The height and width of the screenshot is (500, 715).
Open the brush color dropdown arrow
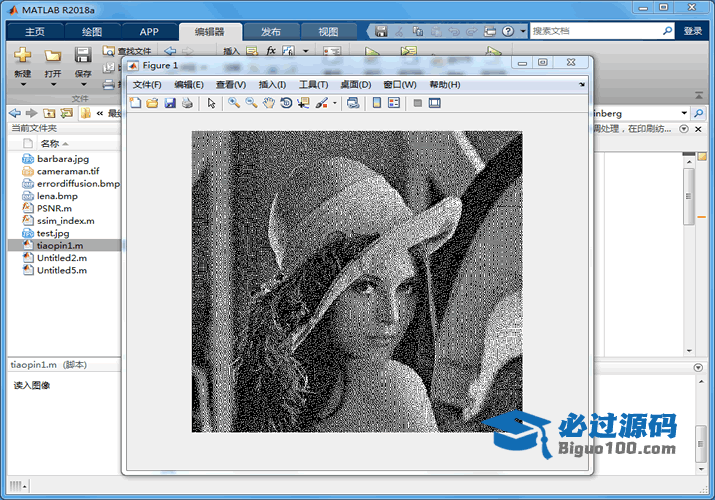pyautogui.click(x=335, y=103)
